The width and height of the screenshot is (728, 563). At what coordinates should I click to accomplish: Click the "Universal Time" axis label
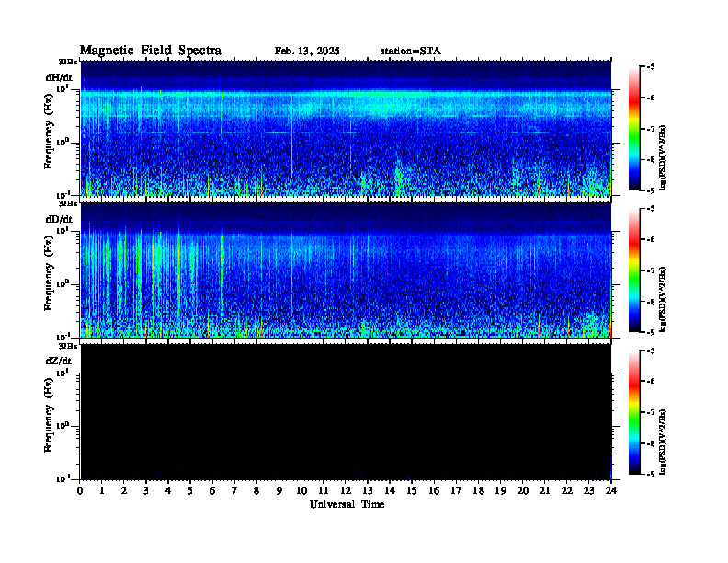pyautogui.click(x=347, y=504)
